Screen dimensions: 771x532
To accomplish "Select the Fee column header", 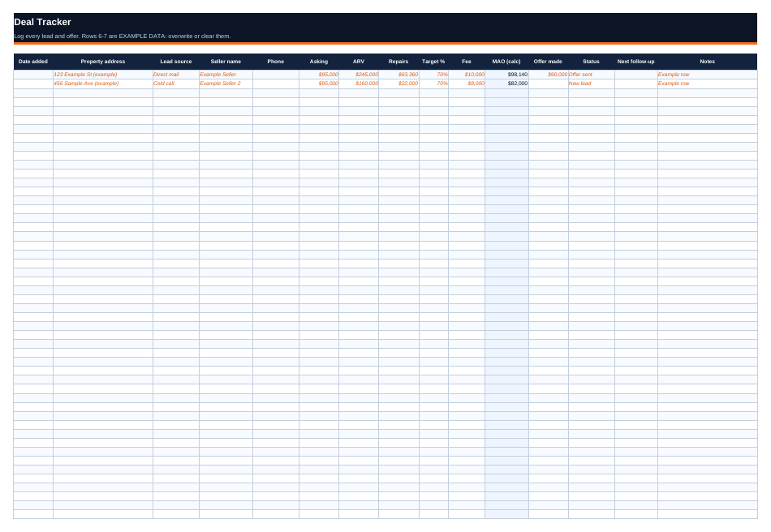I will tap(467, 62).
